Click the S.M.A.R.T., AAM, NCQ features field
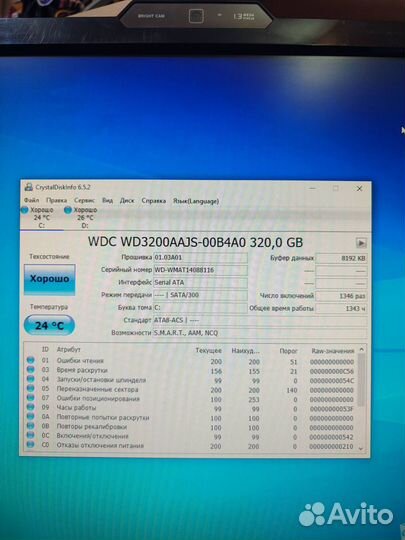 [x=260, y=333]
